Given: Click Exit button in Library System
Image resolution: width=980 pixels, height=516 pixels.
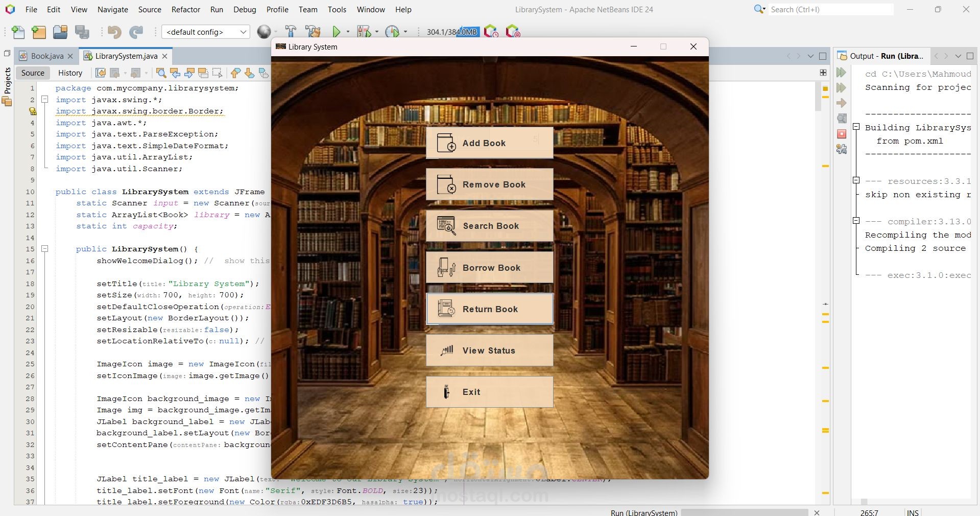Looking at the screenshot, I should pos(490,392).
